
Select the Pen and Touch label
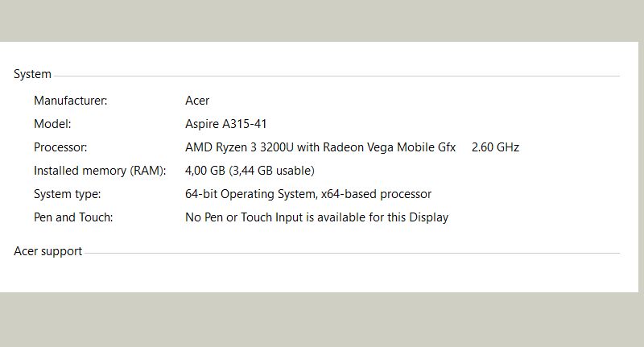[x=73, y=217]
